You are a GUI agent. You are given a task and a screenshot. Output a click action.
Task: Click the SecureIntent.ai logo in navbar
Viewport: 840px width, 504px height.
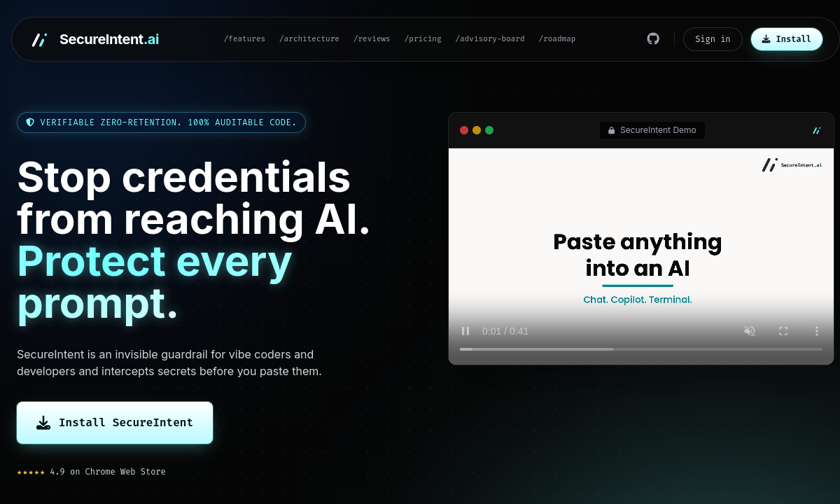point(95,39)
